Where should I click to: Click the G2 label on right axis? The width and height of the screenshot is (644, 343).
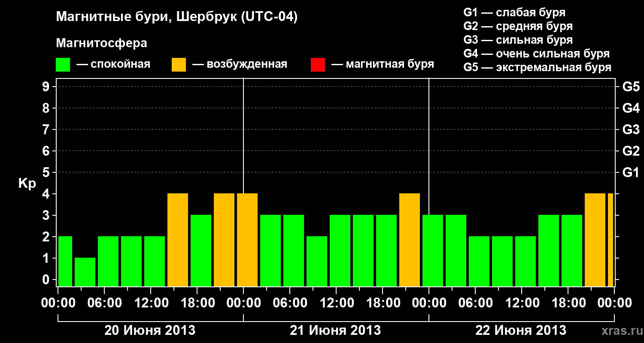pos(631,151)
